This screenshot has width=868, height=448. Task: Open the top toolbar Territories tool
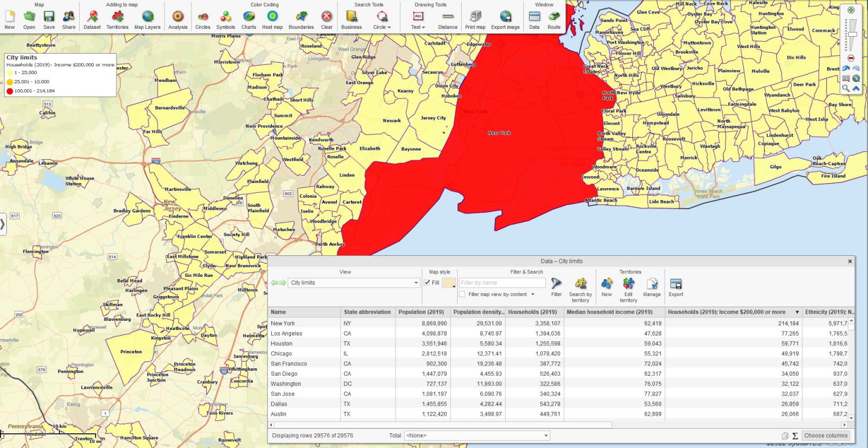tap(118, 19)
